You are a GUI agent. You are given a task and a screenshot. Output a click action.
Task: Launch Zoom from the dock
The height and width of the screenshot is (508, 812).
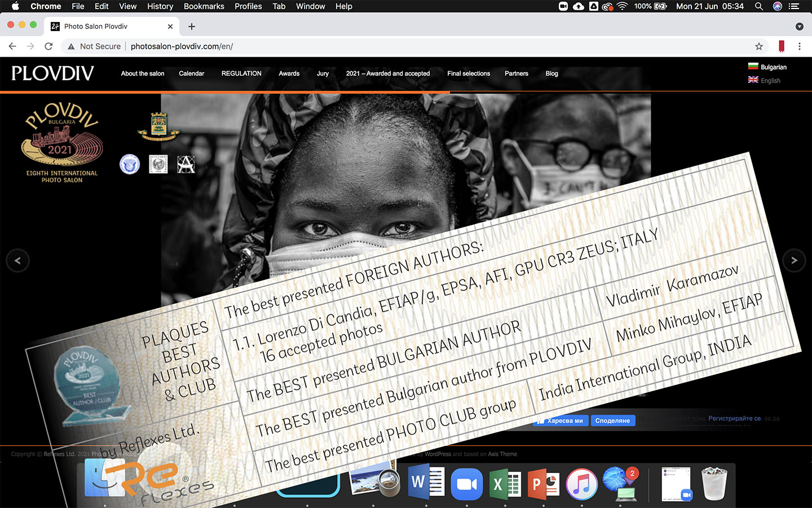[x=466, y=484]
